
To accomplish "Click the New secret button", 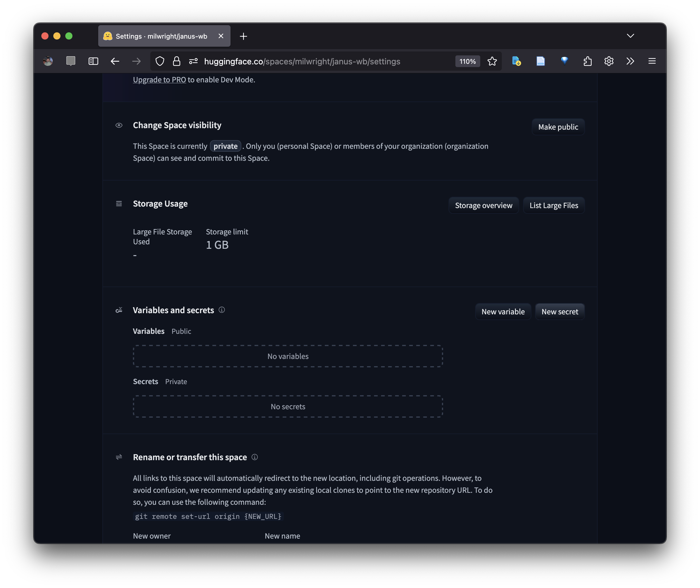I will [x=560, y=312].
